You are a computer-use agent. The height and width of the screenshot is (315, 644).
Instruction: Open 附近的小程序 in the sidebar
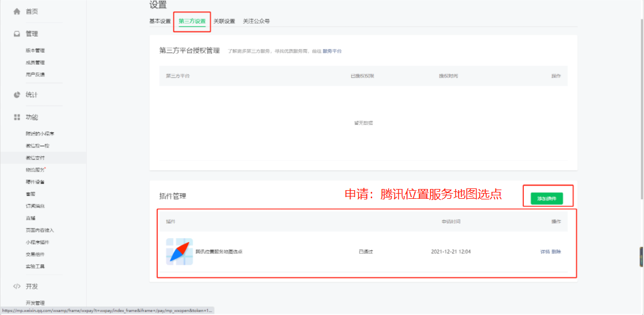tap(40, 134)
